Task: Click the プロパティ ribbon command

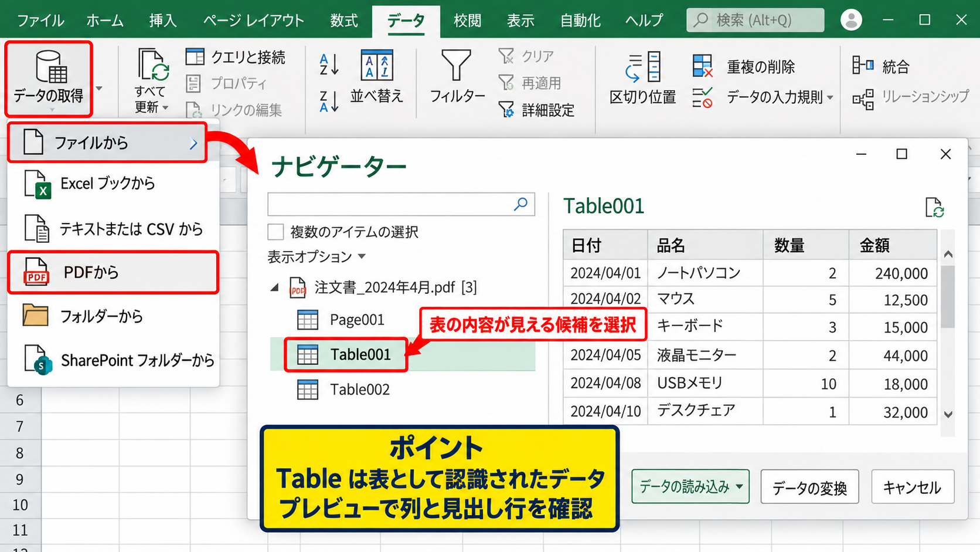Action: pos(226,83)
